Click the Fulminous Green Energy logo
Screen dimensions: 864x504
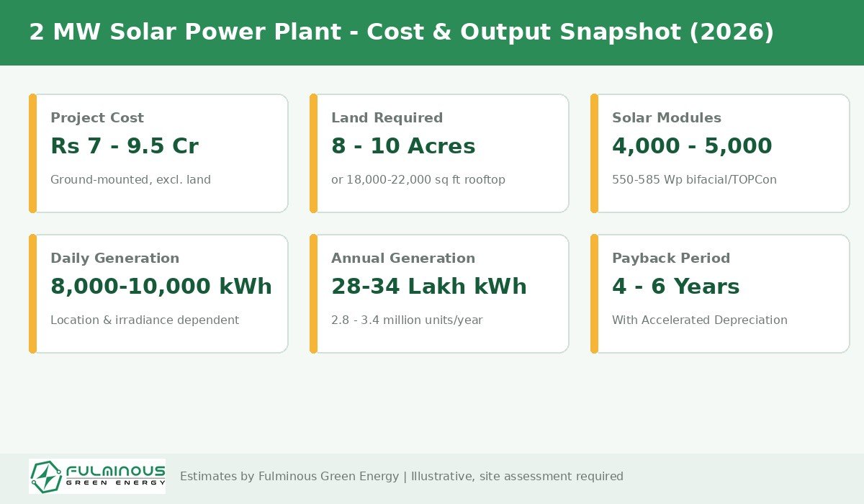[x=97, y=476]
